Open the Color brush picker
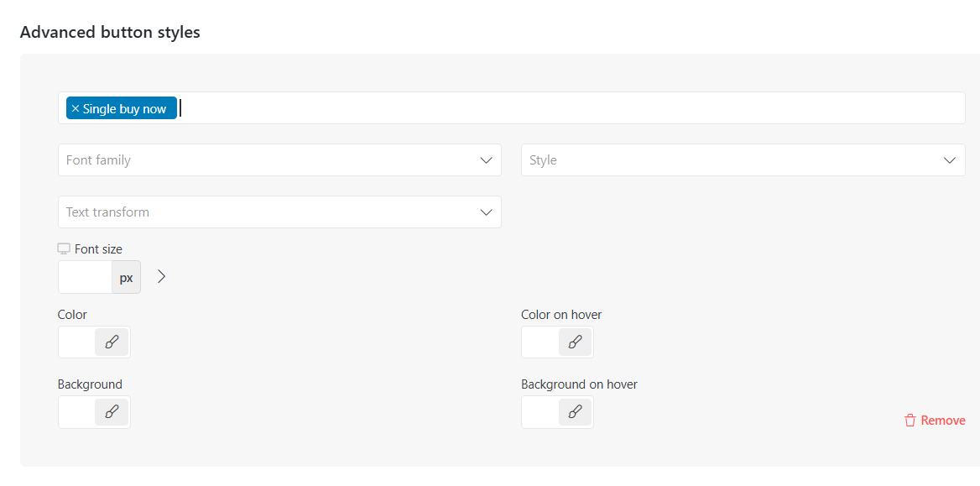 [112, 342]
